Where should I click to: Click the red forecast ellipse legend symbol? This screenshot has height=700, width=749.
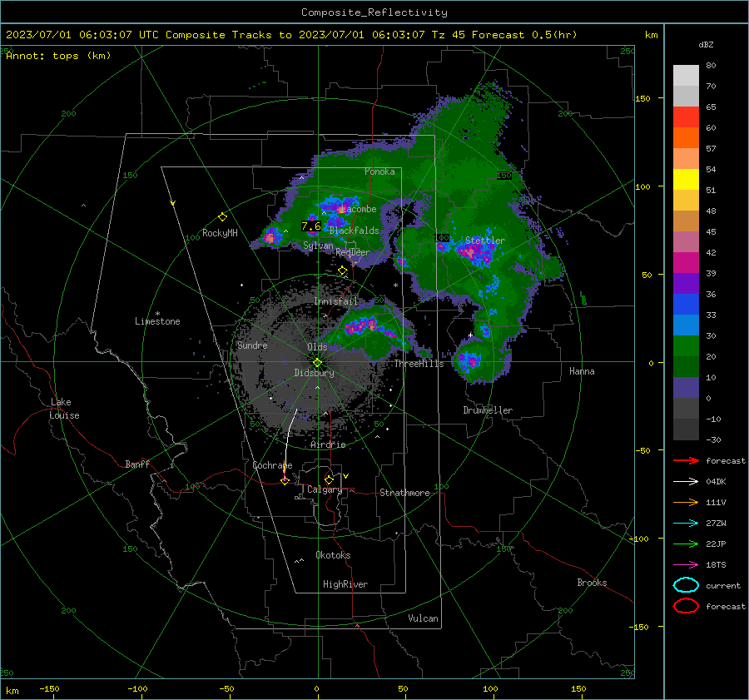pos(686,606)
